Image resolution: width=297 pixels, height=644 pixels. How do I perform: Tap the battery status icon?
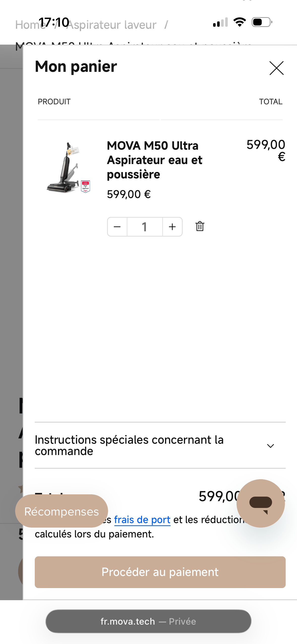point(262,22)
